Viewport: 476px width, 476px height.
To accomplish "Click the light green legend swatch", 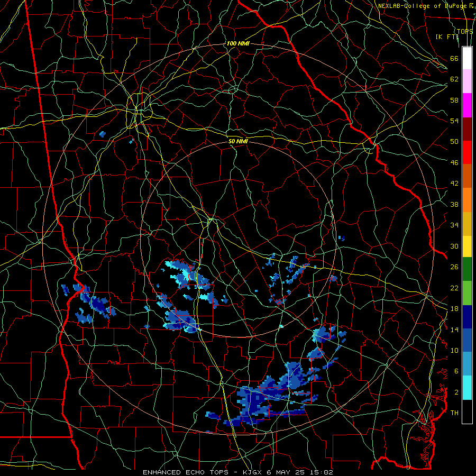I will point(467,293).
